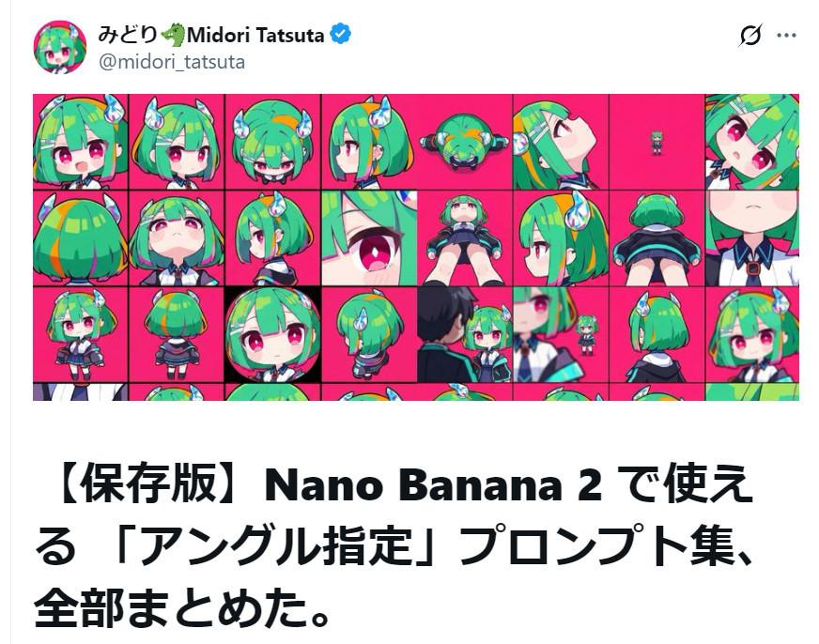The height and width of the screenshot is (644, 819).
Task: Click the full-body front-facing chibi in bottom-left
Action: (x=80, y=334)
